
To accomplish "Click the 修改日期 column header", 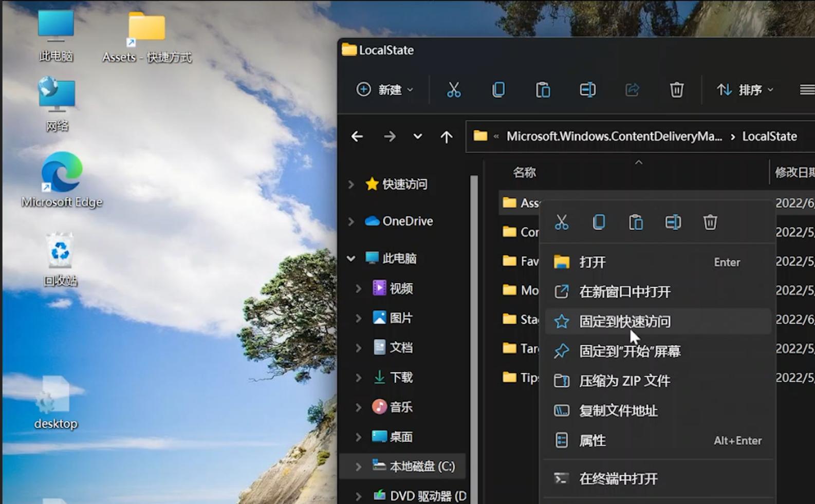I will tap(794, 173).
